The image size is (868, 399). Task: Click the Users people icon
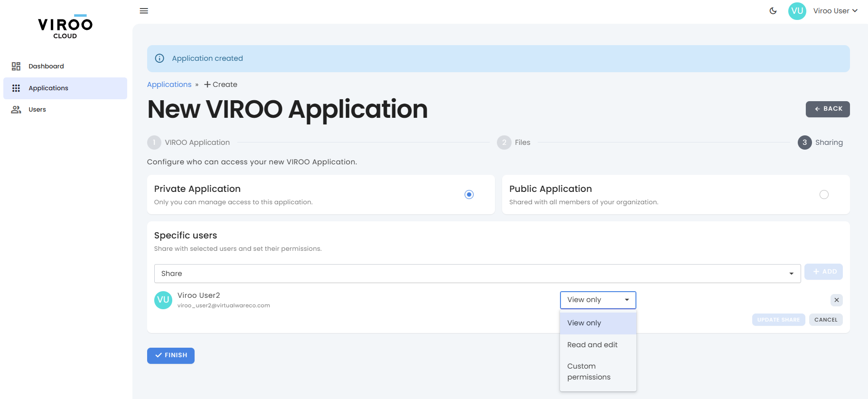click(x=16, y=109)
